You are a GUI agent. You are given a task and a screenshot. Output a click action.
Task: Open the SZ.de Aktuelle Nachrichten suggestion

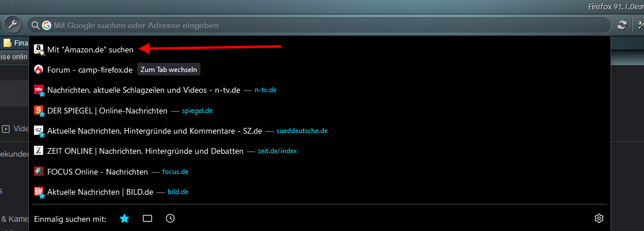320,131
